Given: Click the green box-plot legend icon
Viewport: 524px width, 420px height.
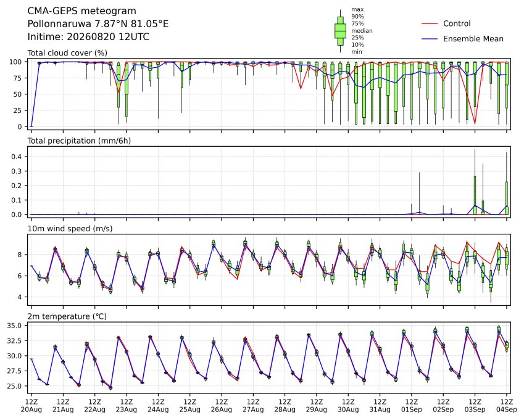Looking at the screenshot, I should [340, 31].
